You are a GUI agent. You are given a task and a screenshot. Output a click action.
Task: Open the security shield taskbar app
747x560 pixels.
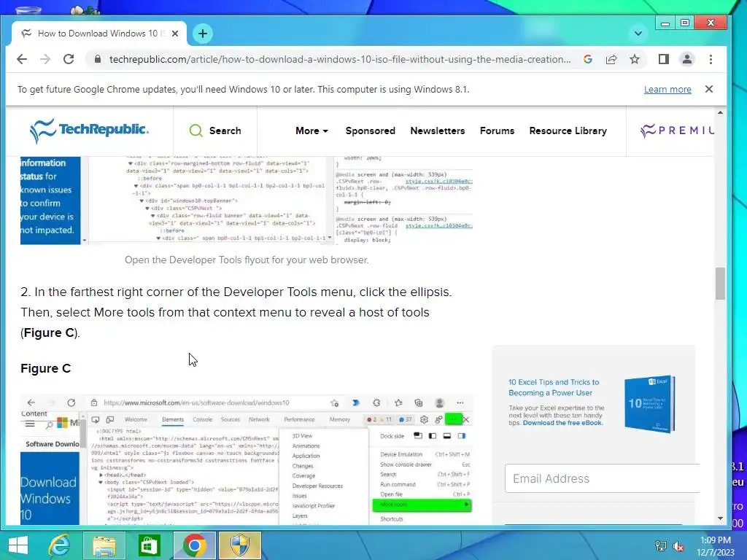point(240,545)
